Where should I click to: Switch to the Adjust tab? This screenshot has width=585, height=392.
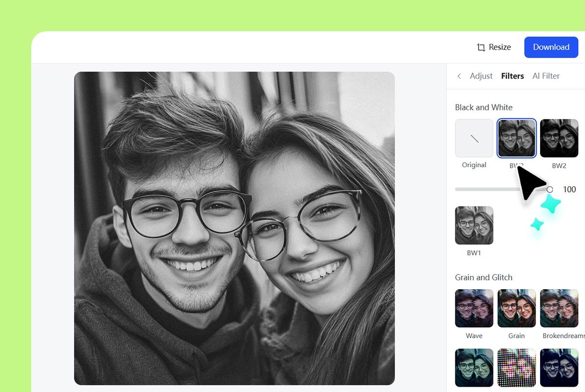(x=481, y=76)
